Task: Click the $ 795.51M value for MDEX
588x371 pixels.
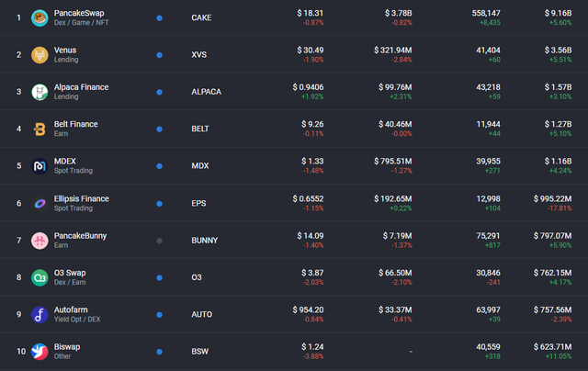Action: [392, 161]
